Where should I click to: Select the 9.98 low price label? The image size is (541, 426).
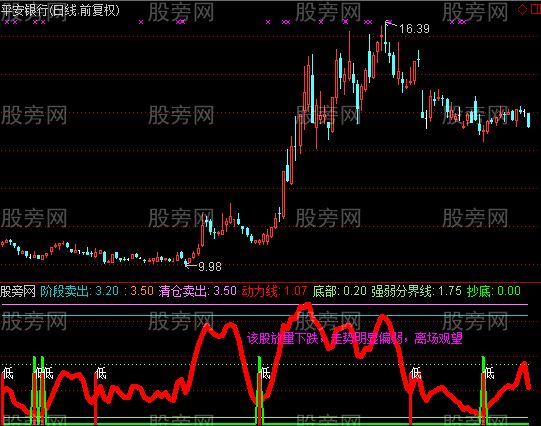tap(210, 266)
